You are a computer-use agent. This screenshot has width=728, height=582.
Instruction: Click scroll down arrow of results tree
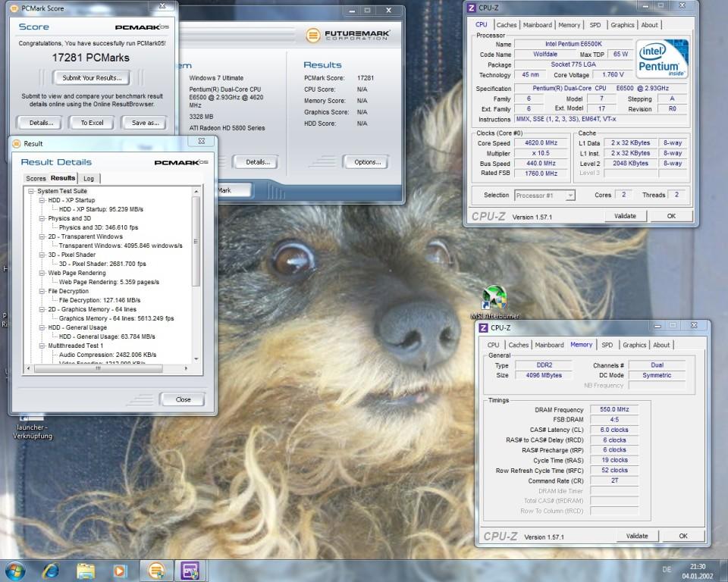tap(196, 358)
